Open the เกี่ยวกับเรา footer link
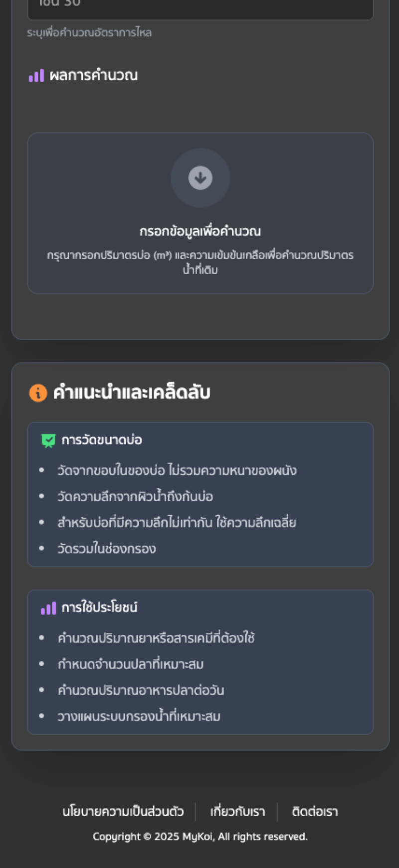Viewport: 399px width, 868px height. (237, 812)
